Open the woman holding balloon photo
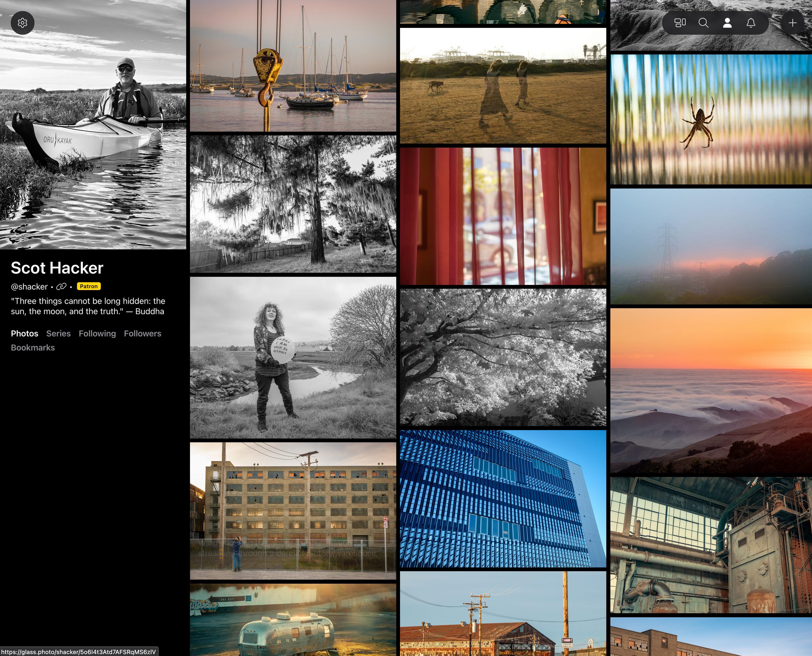This screenshot has height=656, width=812. tap(293, 358)
